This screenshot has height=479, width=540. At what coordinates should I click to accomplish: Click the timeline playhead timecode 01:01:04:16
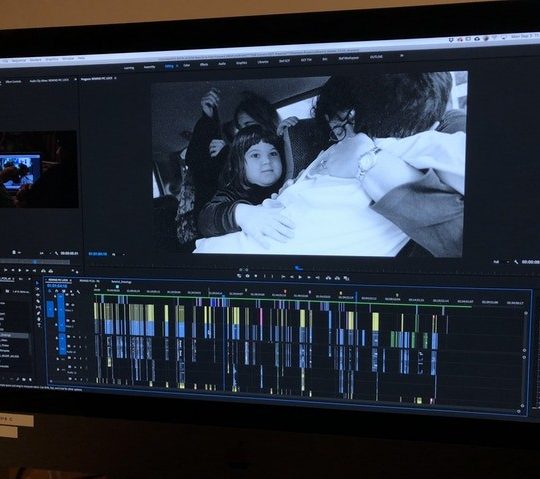(x=57, y=286)
